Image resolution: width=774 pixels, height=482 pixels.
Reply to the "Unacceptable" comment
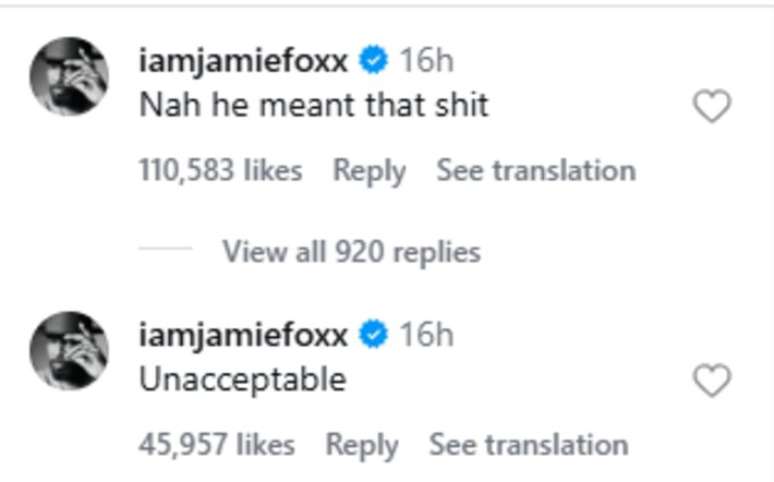pos(362,444)
